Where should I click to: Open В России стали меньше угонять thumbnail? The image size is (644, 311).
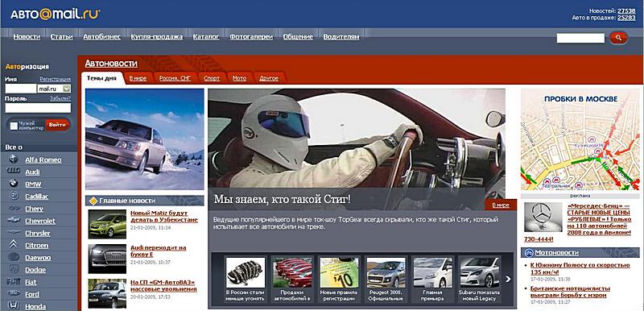[x=246, y=272]
